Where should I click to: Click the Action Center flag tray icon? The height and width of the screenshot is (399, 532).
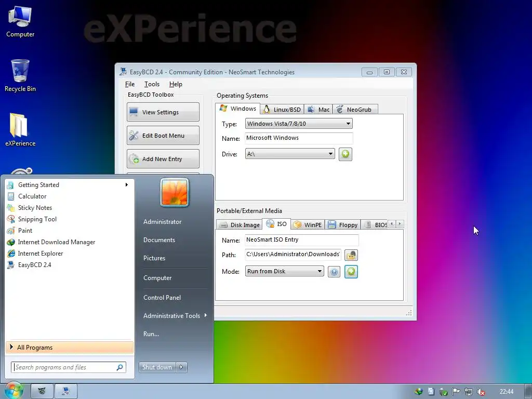456,392
